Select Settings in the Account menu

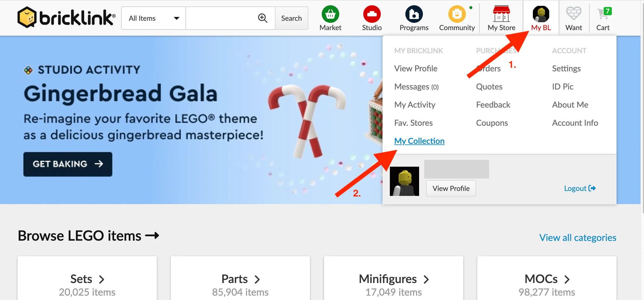tap(566, 68)
